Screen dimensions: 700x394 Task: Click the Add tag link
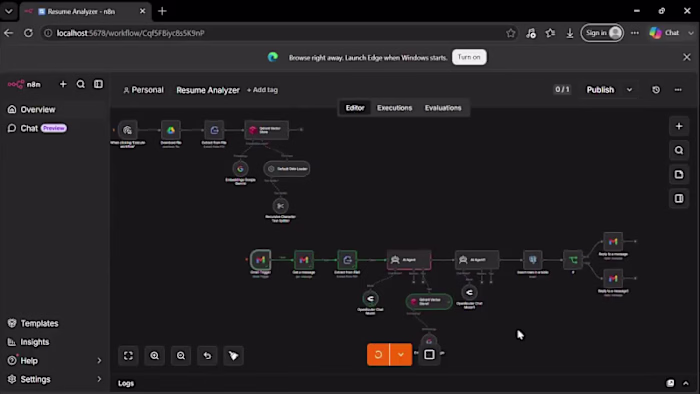click(262, 90)
